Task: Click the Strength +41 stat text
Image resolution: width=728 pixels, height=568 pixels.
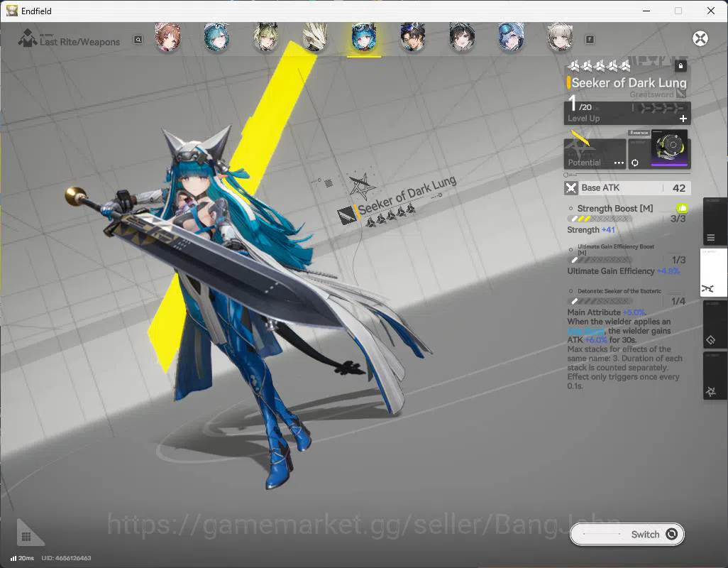Action: (x=590, y=230)
